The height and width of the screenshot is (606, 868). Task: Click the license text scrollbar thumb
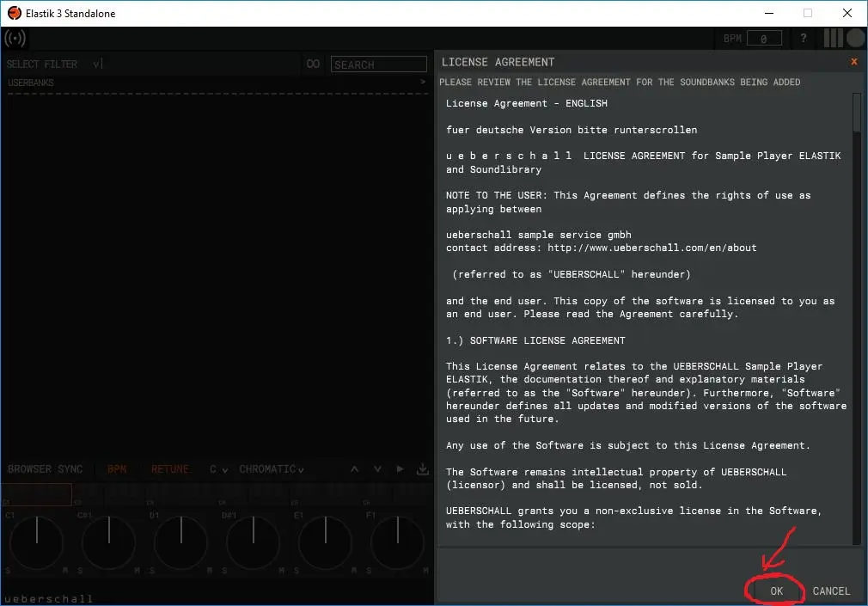[856, 112]
